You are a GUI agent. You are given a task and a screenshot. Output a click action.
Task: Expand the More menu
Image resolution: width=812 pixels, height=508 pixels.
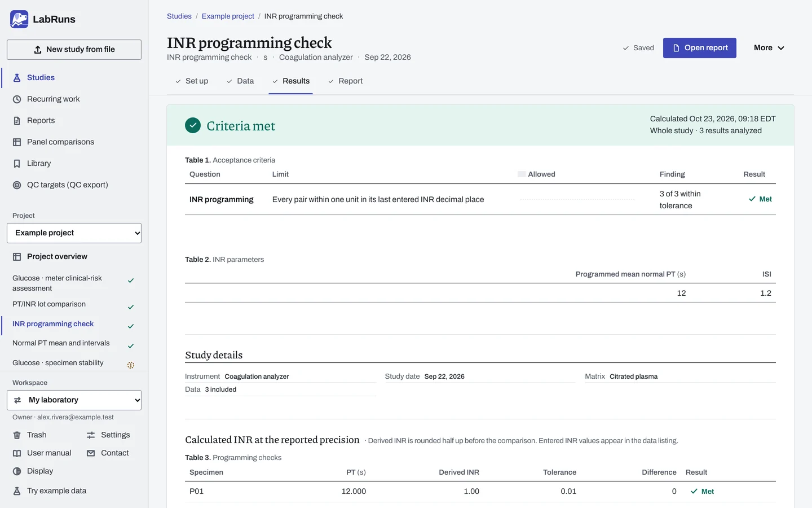[769, 48]
